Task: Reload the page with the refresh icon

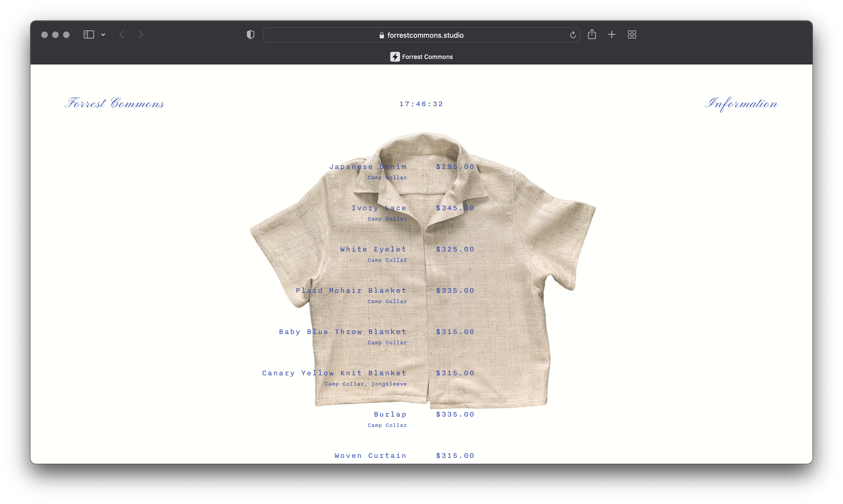Action: point(573,35)
